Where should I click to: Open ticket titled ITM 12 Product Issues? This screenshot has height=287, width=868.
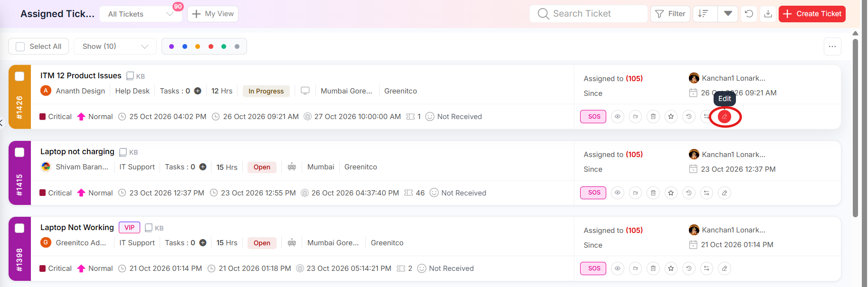point(81,76)
